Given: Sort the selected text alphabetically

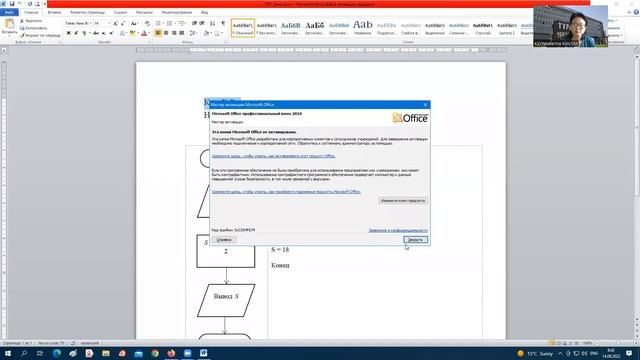Looking at the screenshot, I should (213, 24).
